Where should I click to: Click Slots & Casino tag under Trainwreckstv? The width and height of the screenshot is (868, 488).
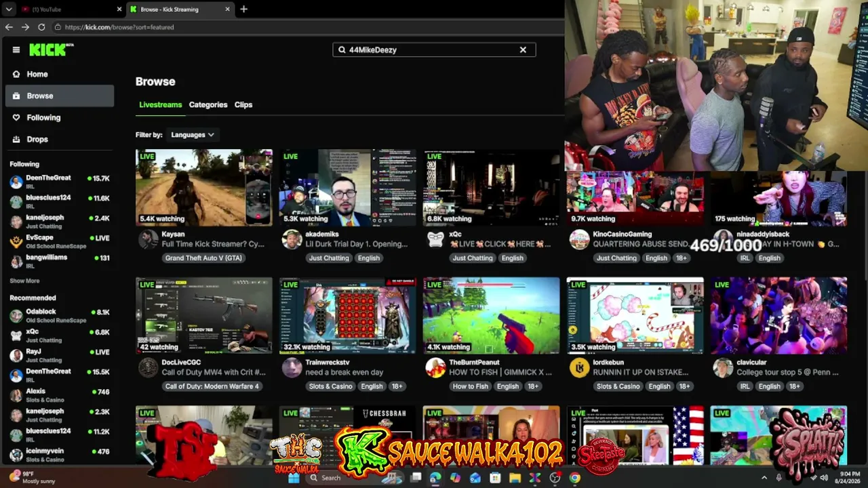[x=330, y=386]
